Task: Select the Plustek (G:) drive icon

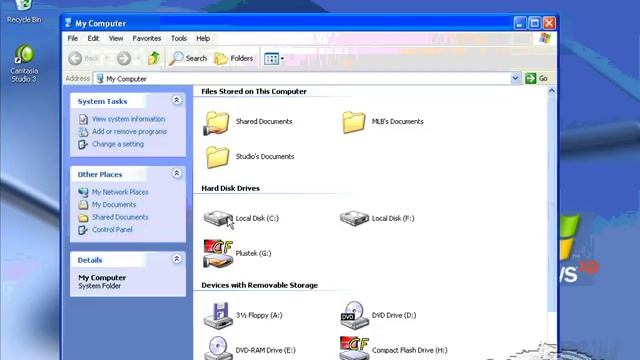Action: [x=218, y=253]
